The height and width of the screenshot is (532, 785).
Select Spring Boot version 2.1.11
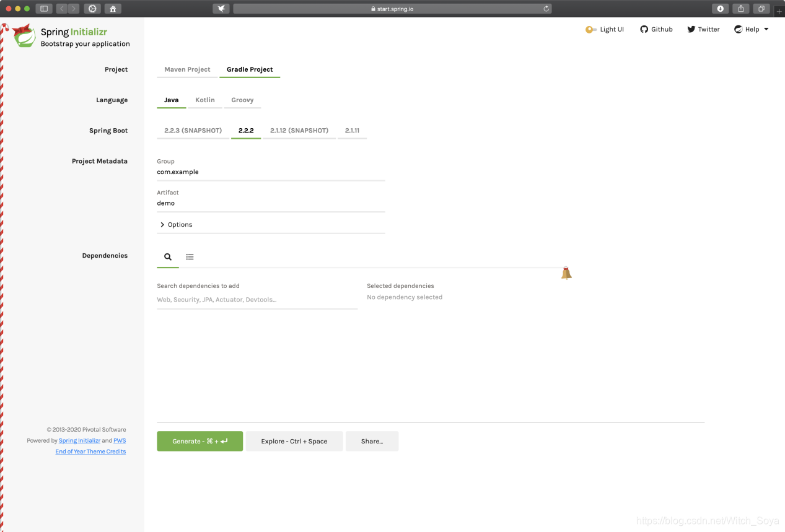[x=352, y=131]
